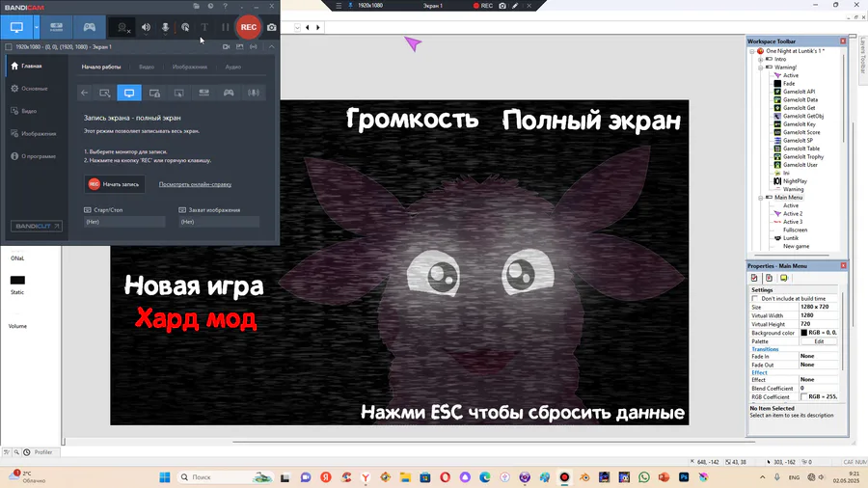Click the image icon in target bar
The width and height of the screenshot is (868, 488).
(240, 47)
